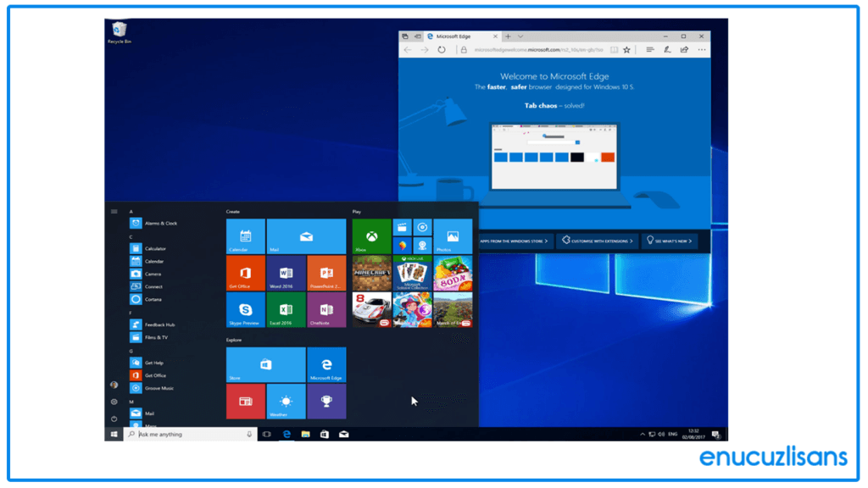
Task: Expand the Start menu hamburger button
Action: (114, 211)
